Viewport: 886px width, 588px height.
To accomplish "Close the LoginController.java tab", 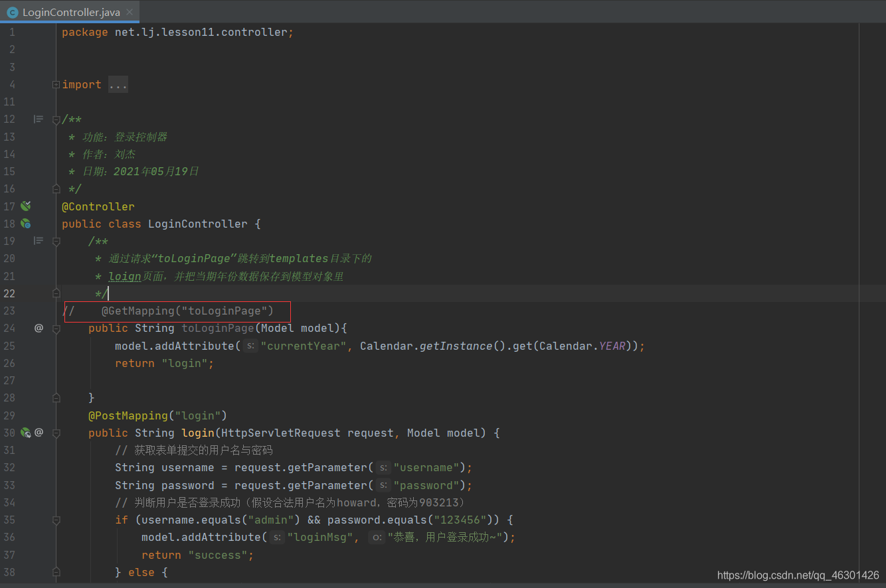I will click(130, 12).
